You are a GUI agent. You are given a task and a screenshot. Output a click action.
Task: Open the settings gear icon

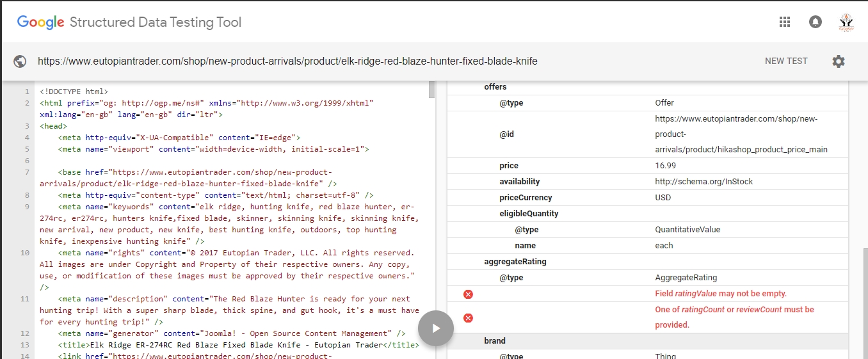click(839, 61)
